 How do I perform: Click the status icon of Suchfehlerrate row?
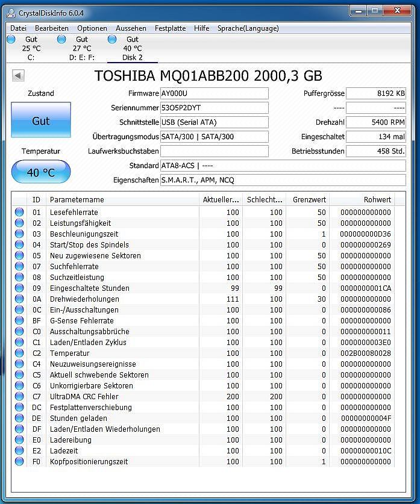(x=19, y=266)
